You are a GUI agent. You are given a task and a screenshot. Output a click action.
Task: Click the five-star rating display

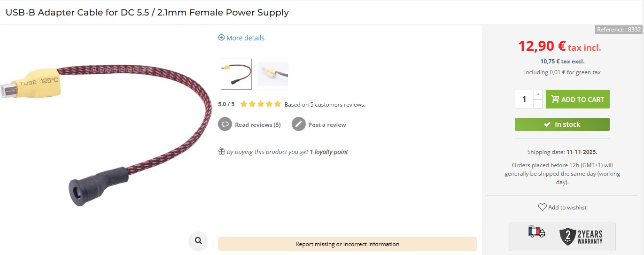[x=261, y=104]
